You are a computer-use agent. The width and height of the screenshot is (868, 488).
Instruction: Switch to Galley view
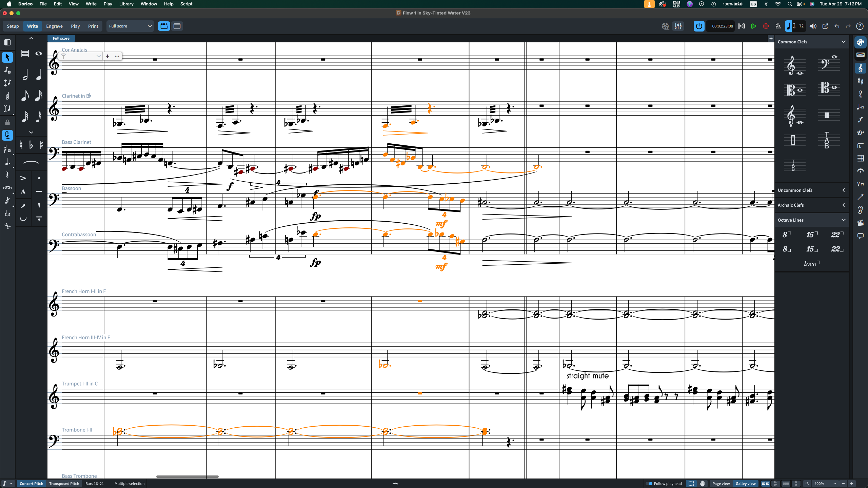[x=746, y=484]
